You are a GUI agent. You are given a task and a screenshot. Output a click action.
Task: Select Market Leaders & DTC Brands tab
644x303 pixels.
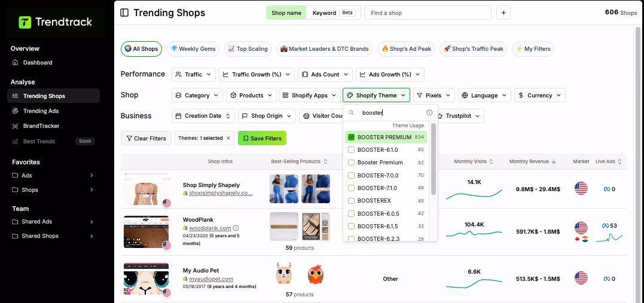click(325, 49)
